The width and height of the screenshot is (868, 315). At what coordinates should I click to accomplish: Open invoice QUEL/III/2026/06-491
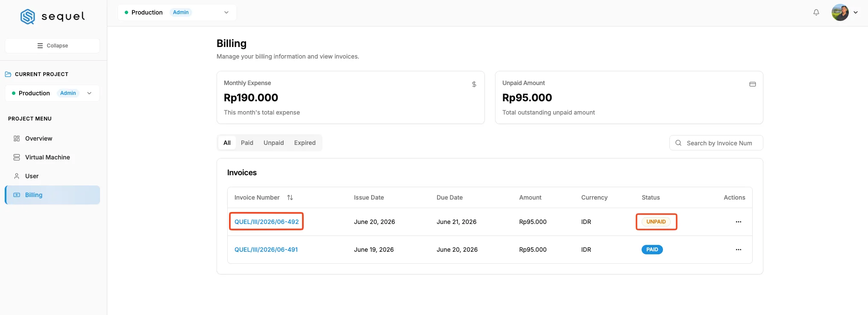266,250
